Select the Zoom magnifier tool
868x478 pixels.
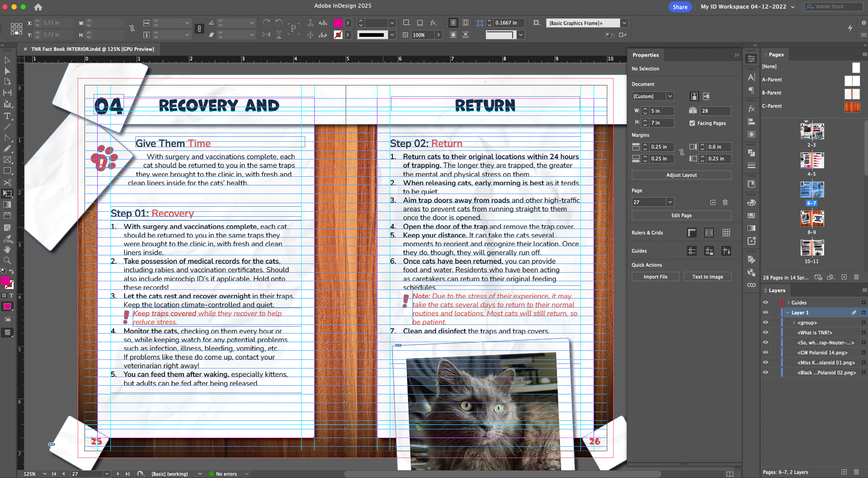[7, 260]
